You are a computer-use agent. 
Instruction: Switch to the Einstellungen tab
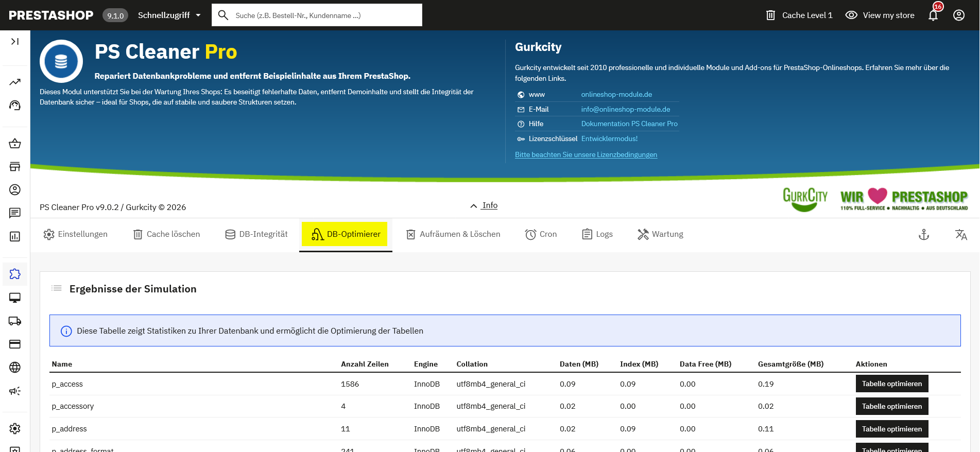pyautogui.click(x=75, y=234)
